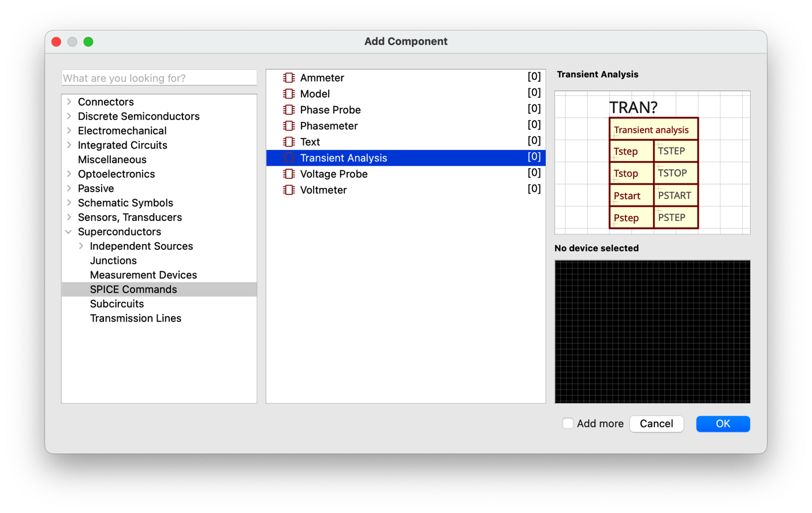812x513 pixels.
Task: Enable the Add more checkbox
Action: (x=568, y=424)
